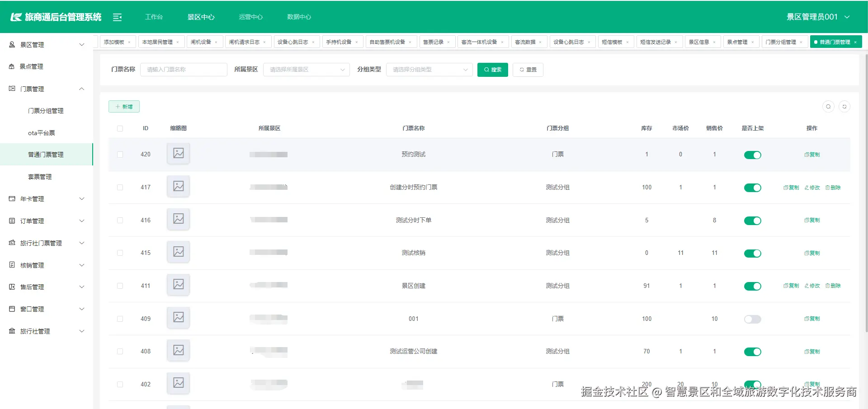Open the 分组类型 dropdown
868x409 pixels.
click(429, 70)
